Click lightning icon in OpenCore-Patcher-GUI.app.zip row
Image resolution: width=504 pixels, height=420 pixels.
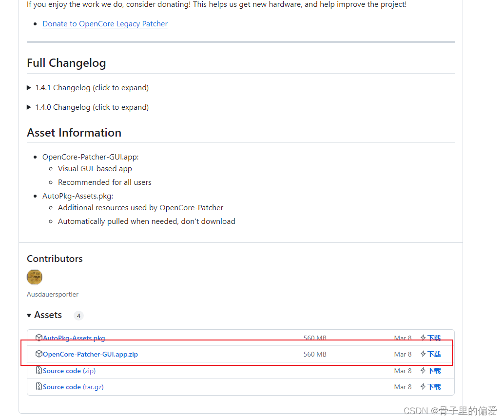coord(423,354)
